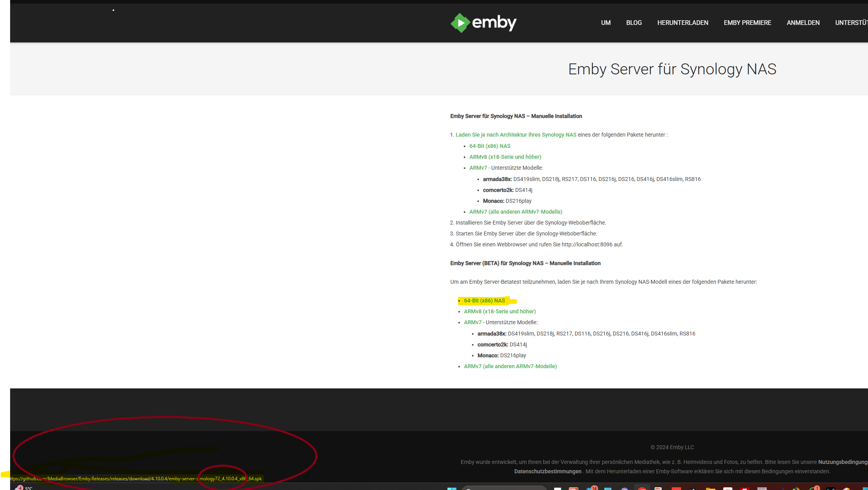
Task: Open Datenschutzbestimmungen in the footer
Action: (x=547, y=471)
